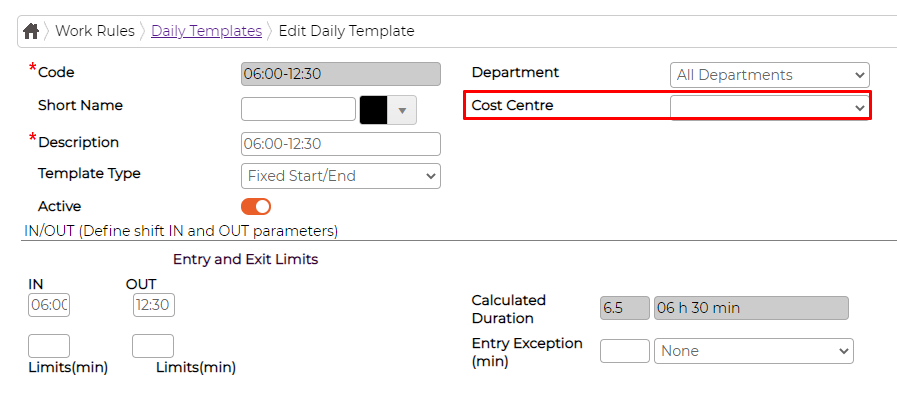Focus the OUT Limits(min) box

click(153, 347)
